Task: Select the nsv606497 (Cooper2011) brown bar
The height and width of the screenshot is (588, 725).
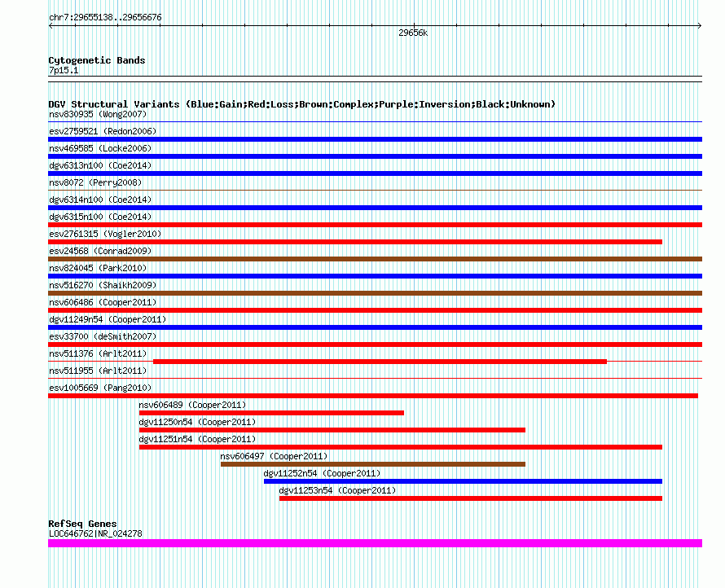Action: click(373, 464)
